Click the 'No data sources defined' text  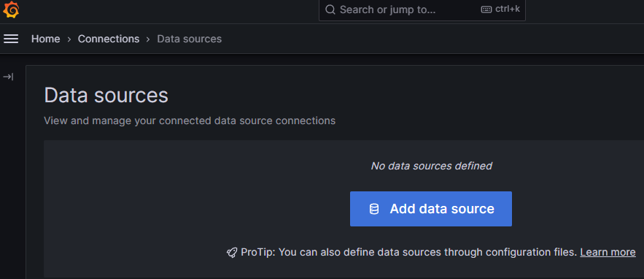[431, 166]
